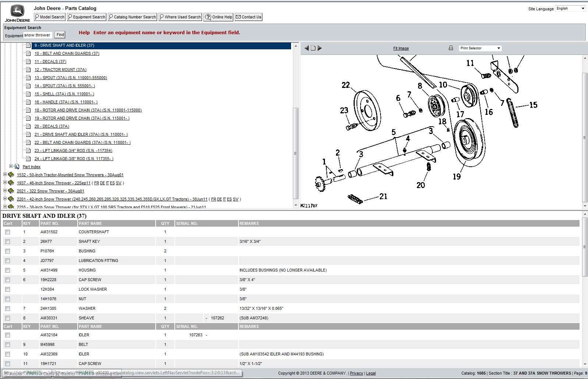The width and height of the screenshot is (588, 379).
Task: Click page icon for 20 - Decals (37A)
Action: pyautogui.click(x=28, y=126)
